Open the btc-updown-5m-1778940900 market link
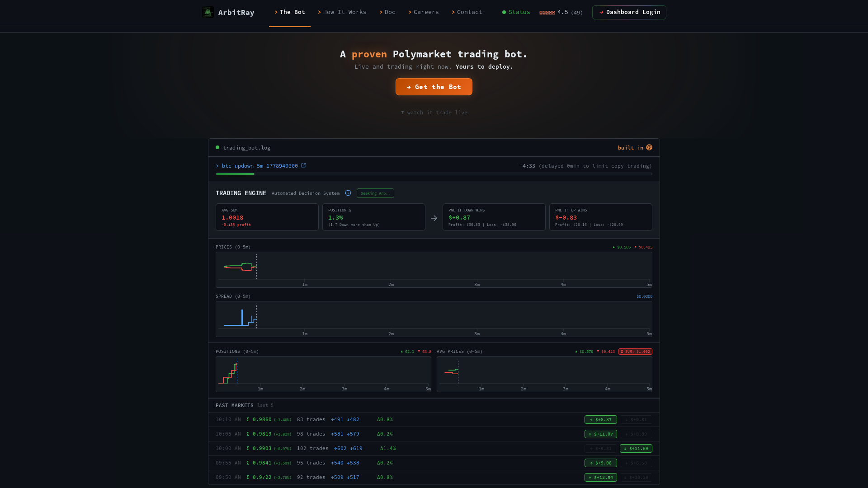The image size is (868, 488). (x=260, y=166)
